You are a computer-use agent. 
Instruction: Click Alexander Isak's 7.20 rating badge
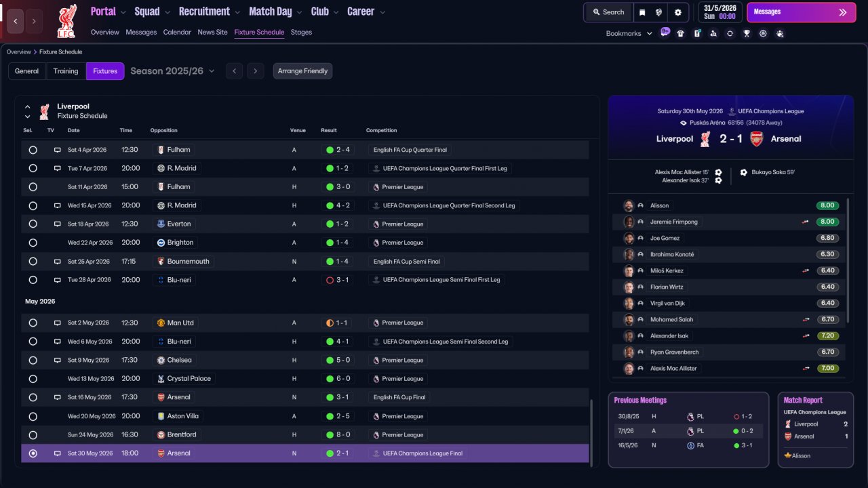point(828,335)
